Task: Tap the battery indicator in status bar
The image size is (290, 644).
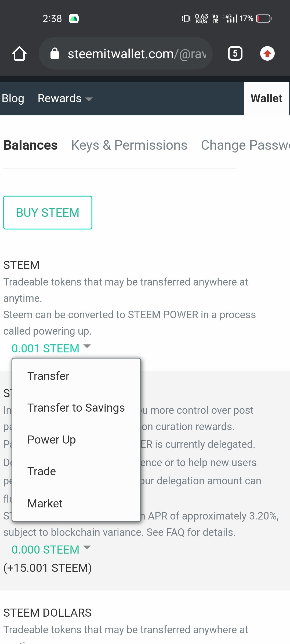Action: 264,19
